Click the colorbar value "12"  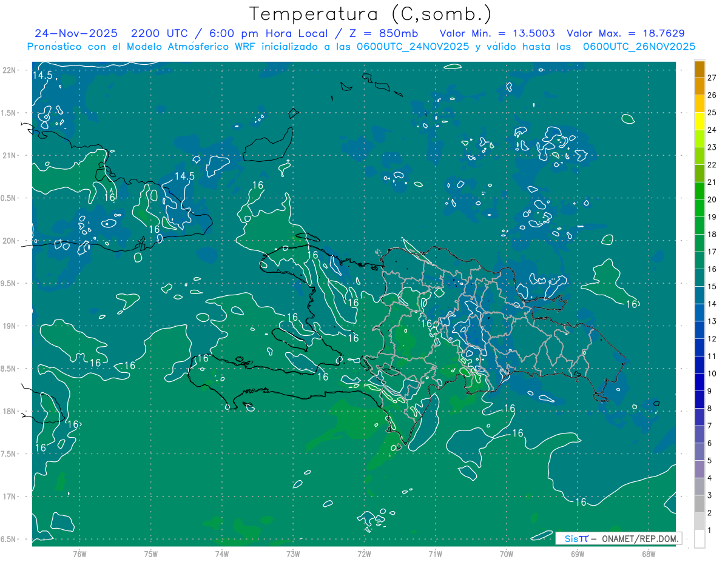pyautogui.click(x=712, y=339)
